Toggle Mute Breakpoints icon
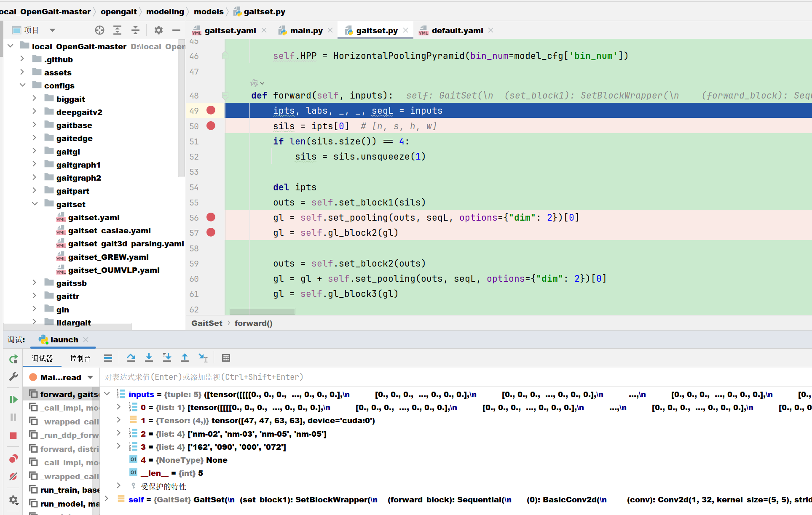This screenshot has height=515, width=812. [13, 476]
